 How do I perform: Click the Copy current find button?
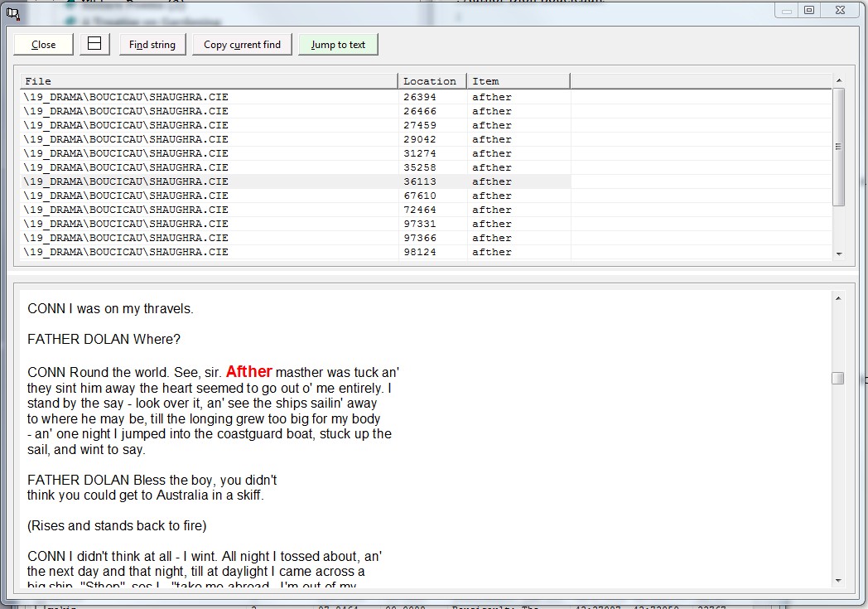tap(242, 45)
